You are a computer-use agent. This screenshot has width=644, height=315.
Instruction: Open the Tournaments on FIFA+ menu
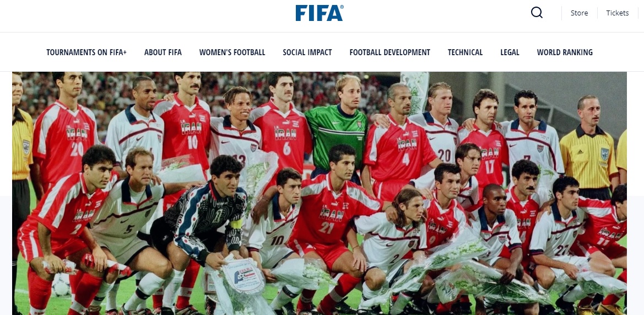pyautogui.click(x=86, y=52)
